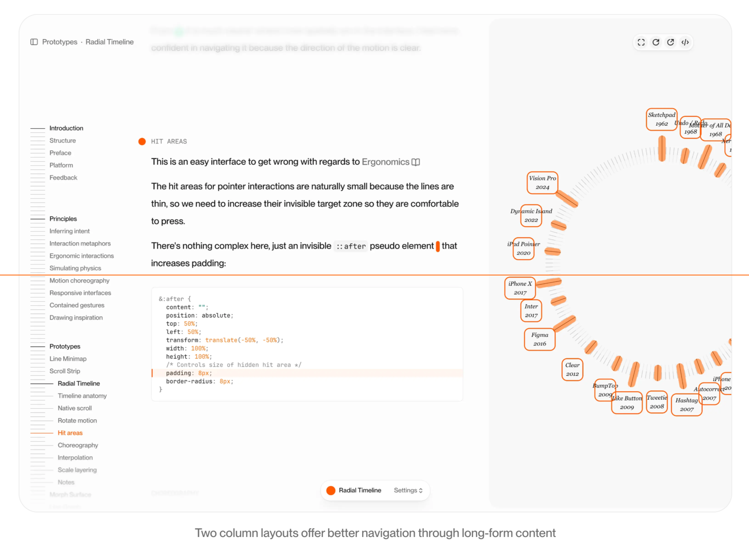Open the Settings dropdown
The width and height of the screenshot is (749, 560).
coord(408,490)
